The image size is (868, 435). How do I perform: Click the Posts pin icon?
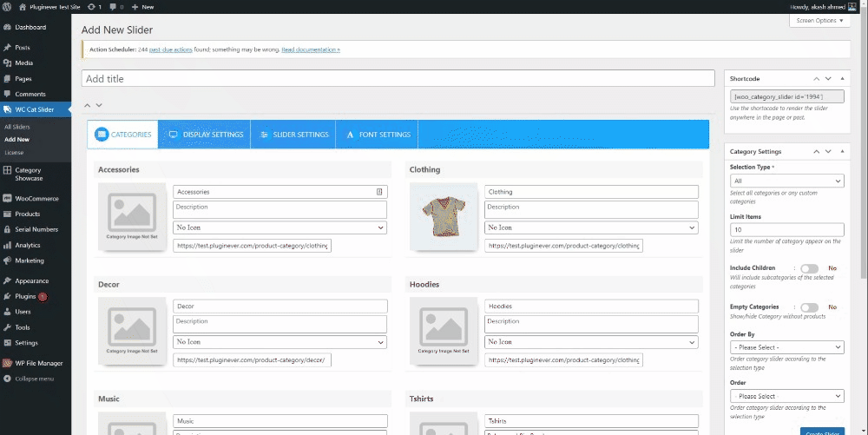(x=7, y=48)
